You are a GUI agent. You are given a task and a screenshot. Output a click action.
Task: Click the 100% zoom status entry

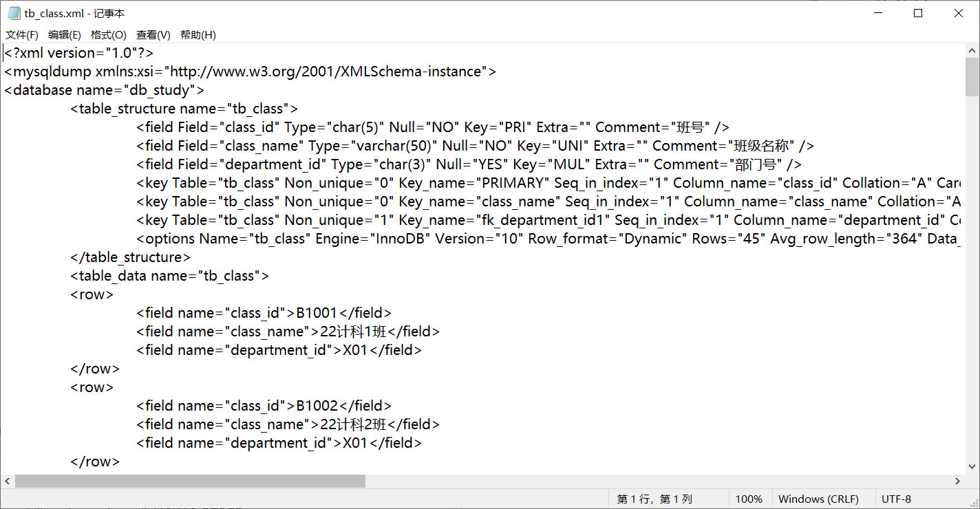pos(749,499)
